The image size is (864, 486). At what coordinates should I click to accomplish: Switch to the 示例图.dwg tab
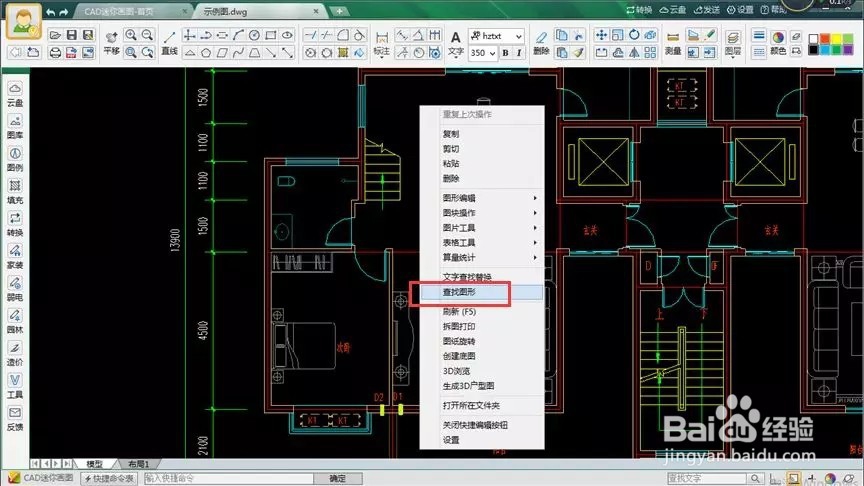[259, 11]
